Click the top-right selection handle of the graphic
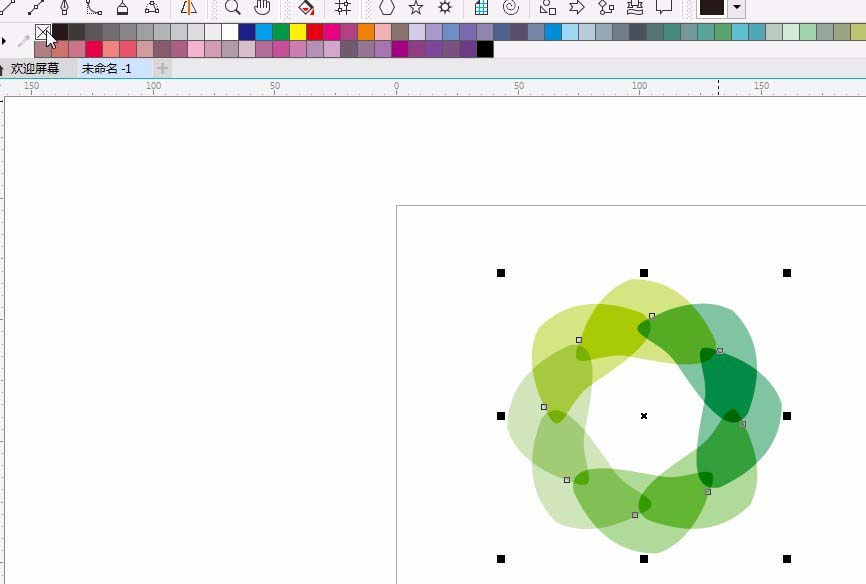 tap(787, 273)
